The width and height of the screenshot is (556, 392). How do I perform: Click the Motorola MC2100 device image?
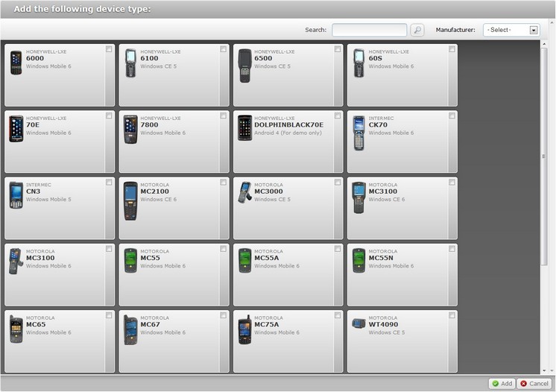[130, 201]
